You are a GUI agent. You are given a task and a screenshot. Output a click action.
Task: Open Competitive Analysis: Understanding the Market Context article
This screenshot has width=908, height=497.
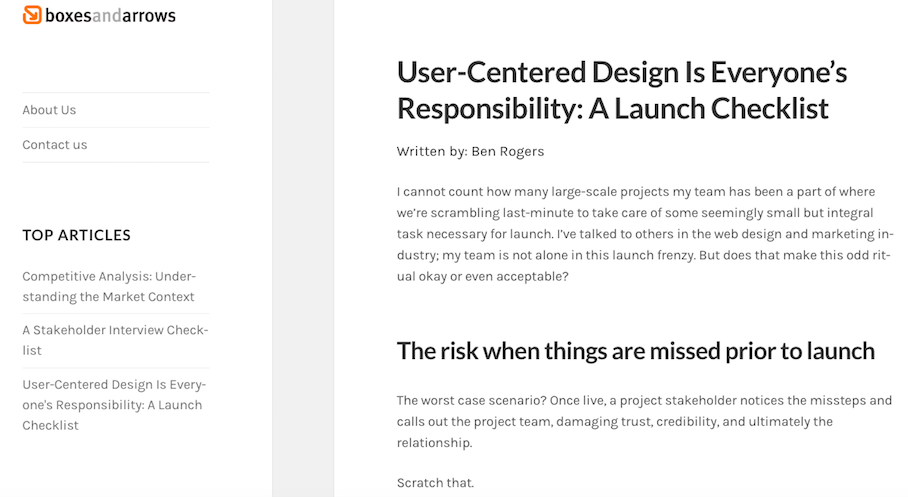click(109, 286)
